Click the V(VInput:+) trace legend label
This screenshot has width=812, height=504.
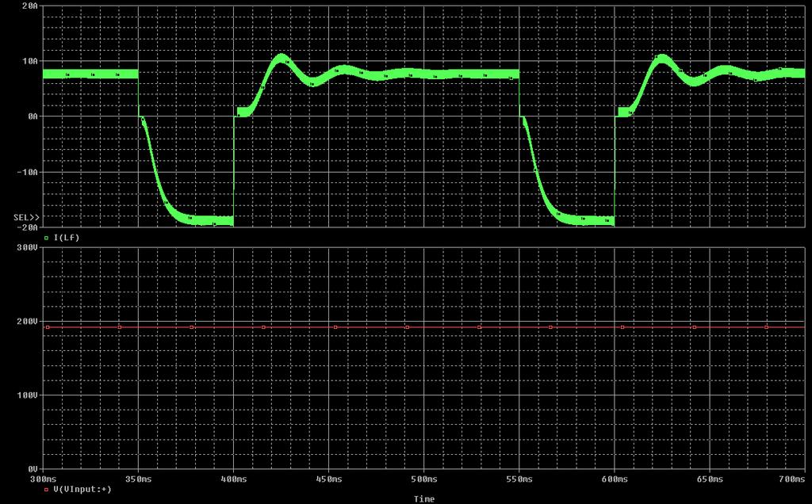point(82,490)
